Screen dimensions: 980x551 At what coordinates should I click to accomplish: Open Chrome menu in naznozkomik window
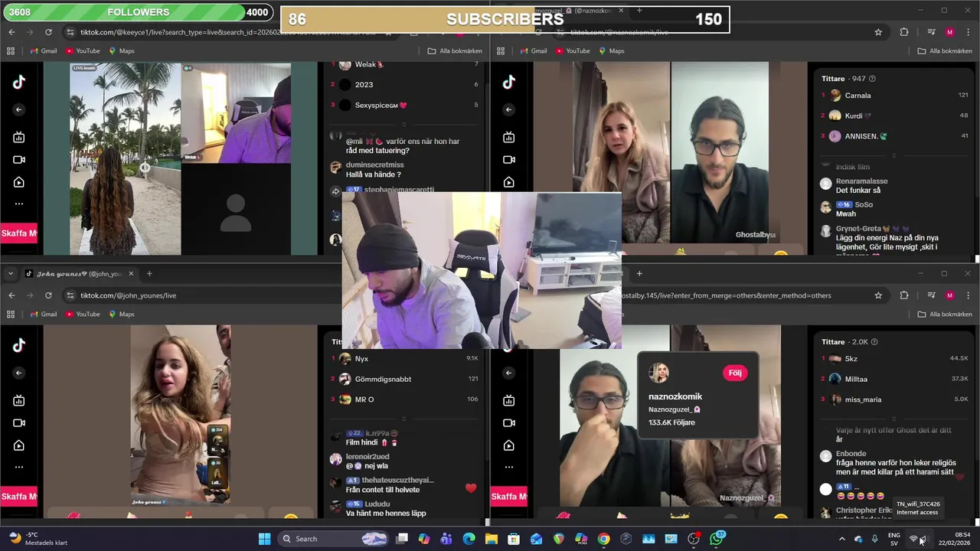(968, 32)
